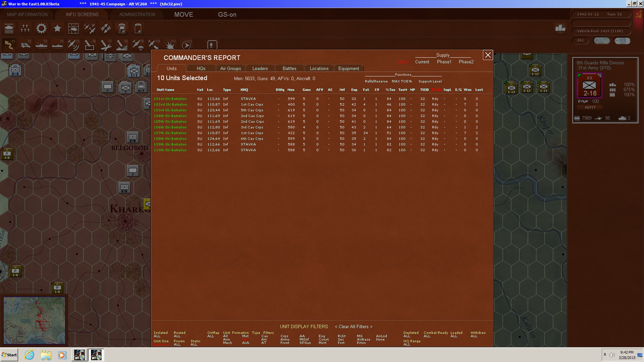Open the taskbar file explorer folder
Image resolution: width=644 pixels, height=362 pixels.
[x=46, y=355]
